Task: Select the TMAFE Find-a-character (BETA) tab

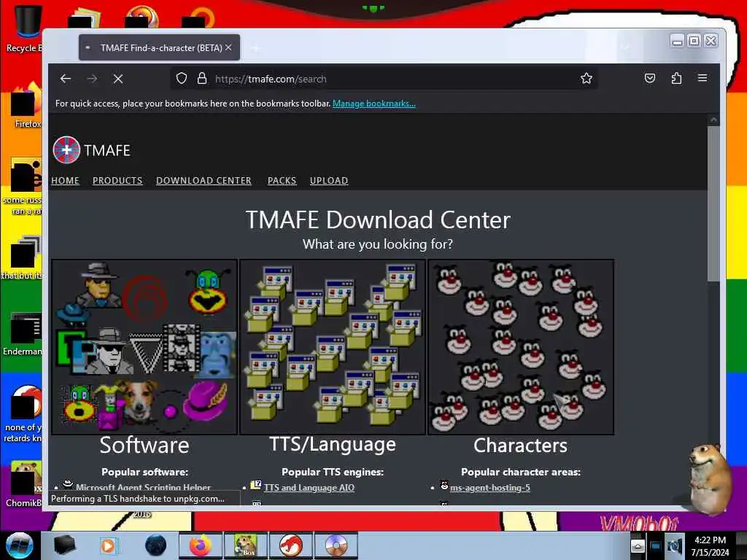Action: (159, 47)
